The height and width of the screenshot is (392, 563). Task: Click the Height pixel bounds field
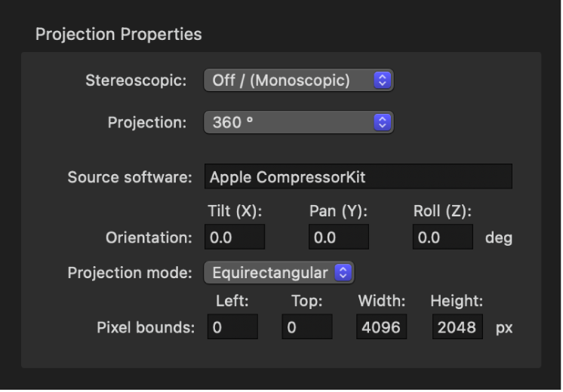[x=457, y=327]
